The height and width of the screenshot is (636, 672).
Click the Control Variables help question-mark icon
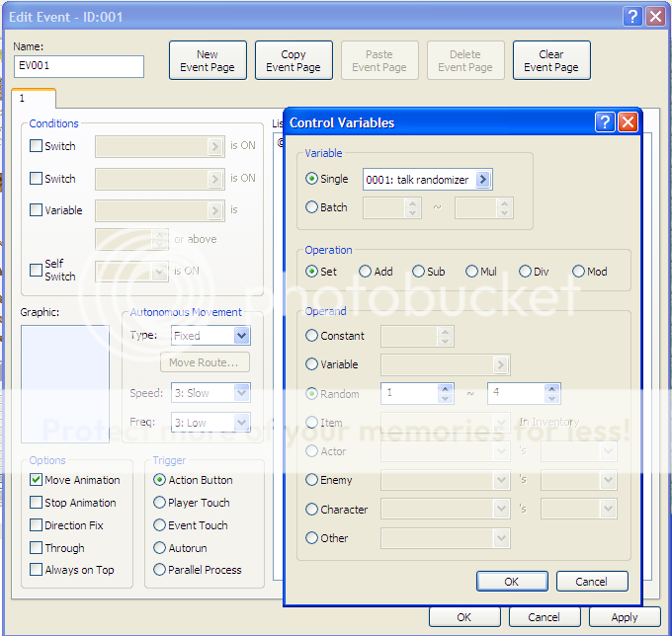[605, 122]
